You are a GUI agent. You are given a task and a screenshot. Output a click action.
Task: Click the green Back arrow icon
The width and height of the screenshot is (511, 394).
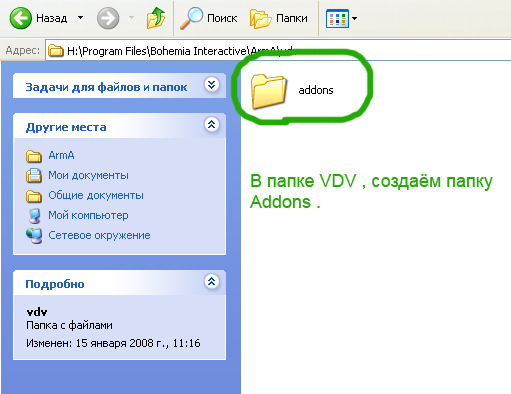coord(21,18)
